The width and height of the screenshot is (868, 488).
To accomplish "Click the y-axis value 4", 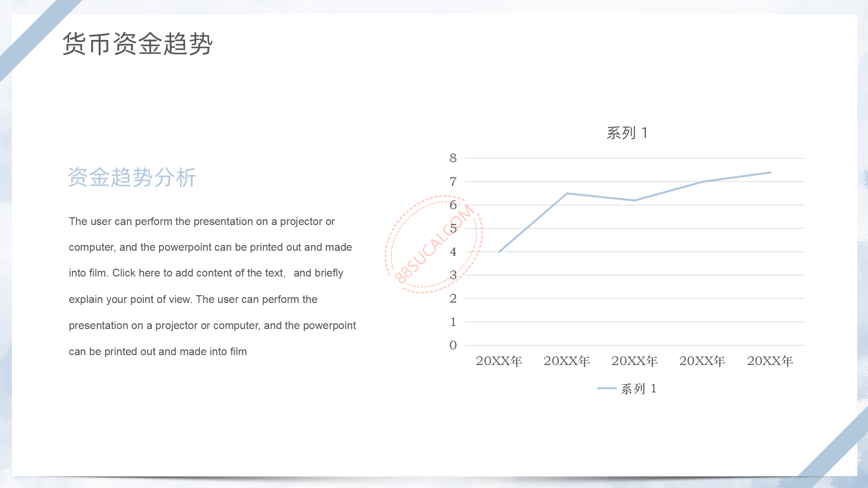I will [x=453, y=252].
